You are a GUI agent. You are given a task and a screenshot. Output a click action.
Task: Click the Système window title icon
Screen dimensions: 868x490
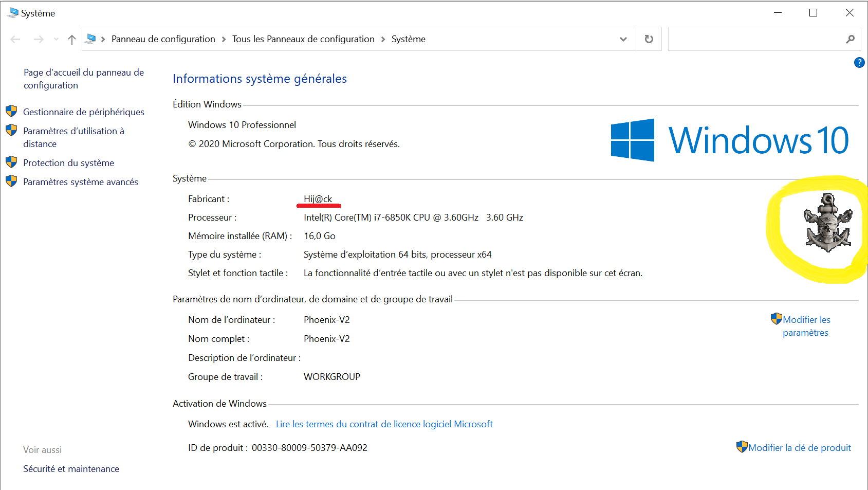[13, 12]
